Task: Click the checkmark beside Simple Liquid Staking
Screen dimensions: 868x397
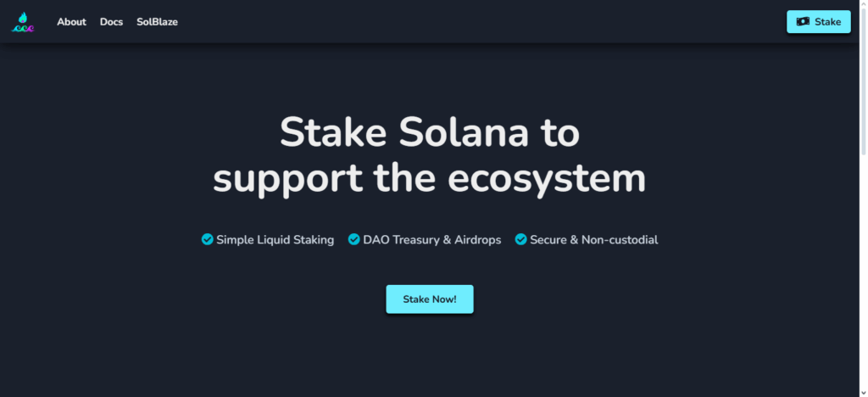Action: click(207, 239)
